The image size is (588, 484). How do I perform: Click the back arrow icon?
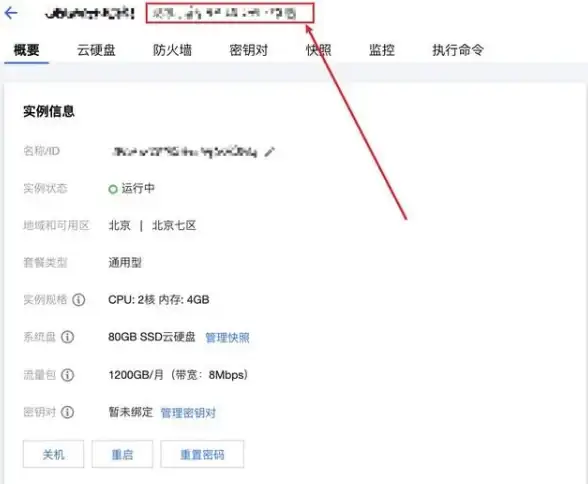11,13
